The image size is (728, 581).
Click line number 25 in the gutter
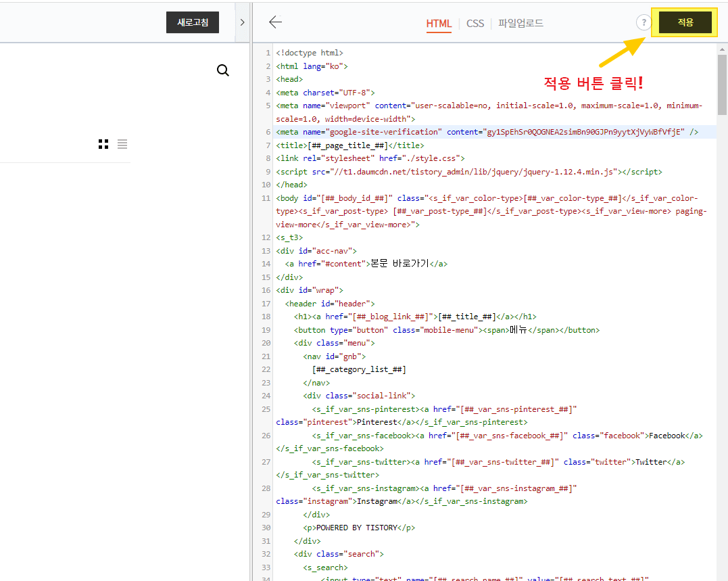266,409
